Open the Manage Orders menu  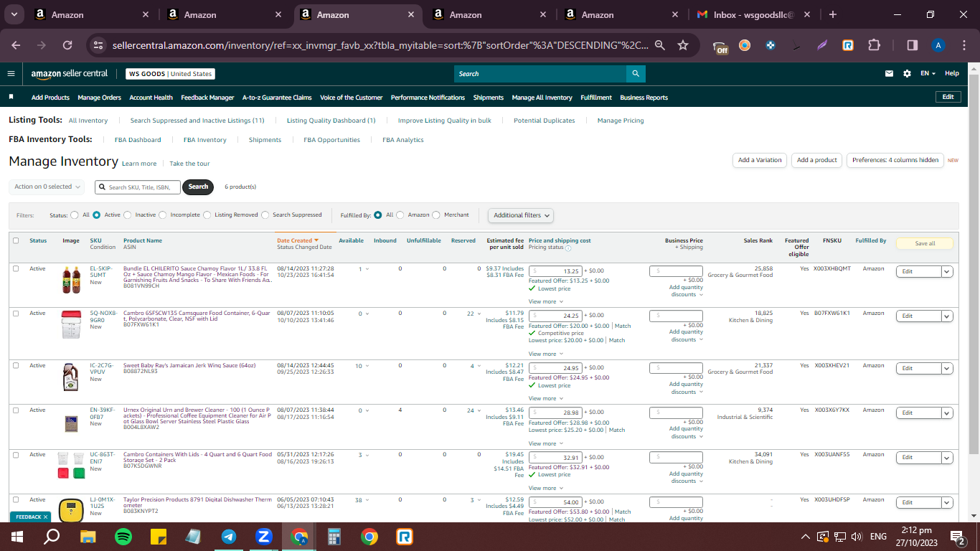(100, 98)
